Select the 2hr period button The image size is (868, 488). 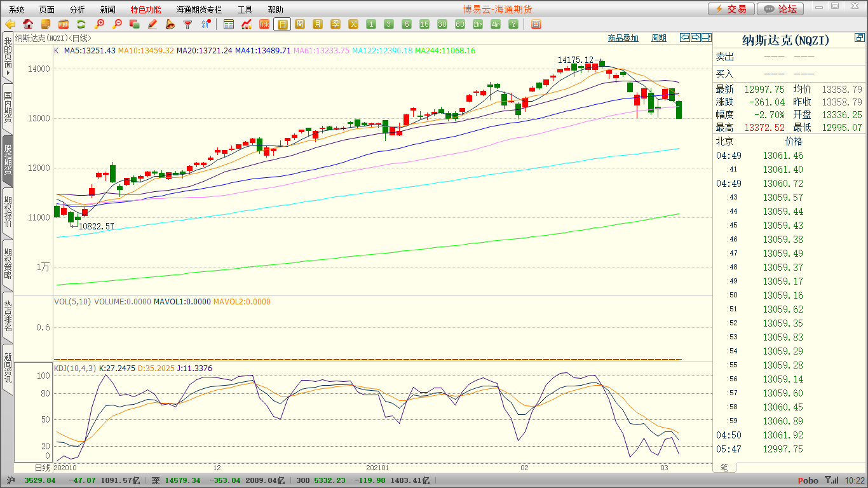coord(478,24)
